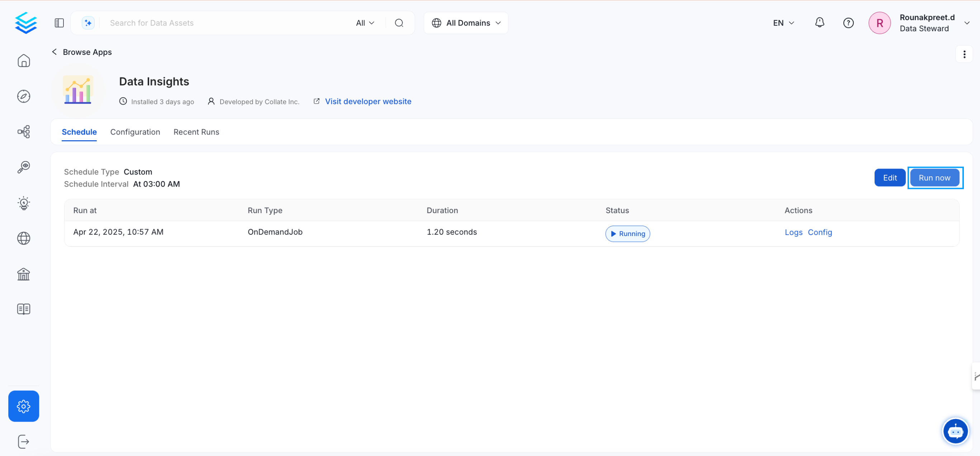Open Observability via the magnifier-eye icon

click(24, 167)
